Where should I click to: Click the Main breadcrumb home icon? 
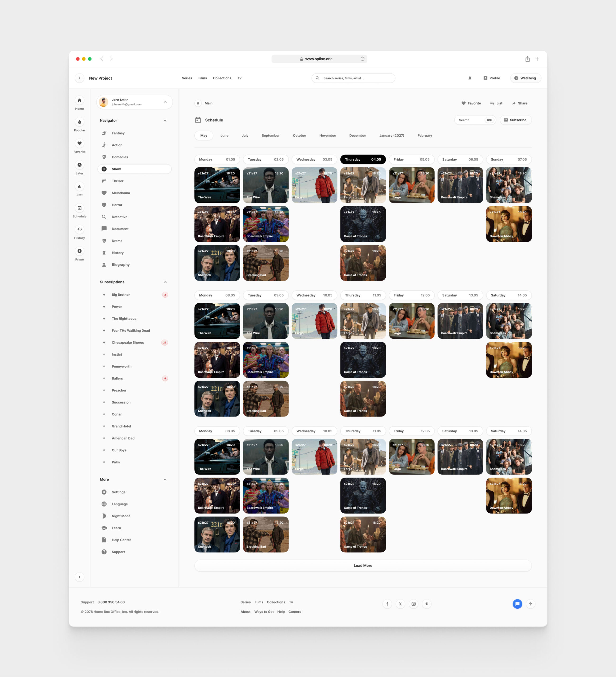[x=198, y=103]
